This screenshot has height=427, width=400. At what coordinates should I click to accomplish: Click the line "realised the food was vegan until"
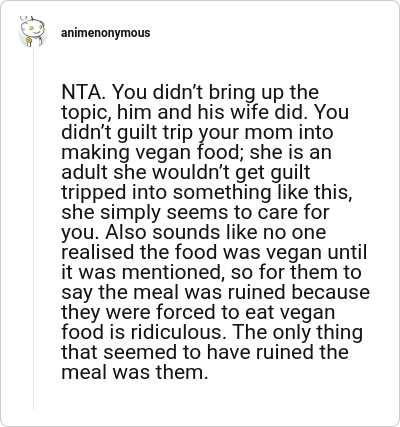214,252
